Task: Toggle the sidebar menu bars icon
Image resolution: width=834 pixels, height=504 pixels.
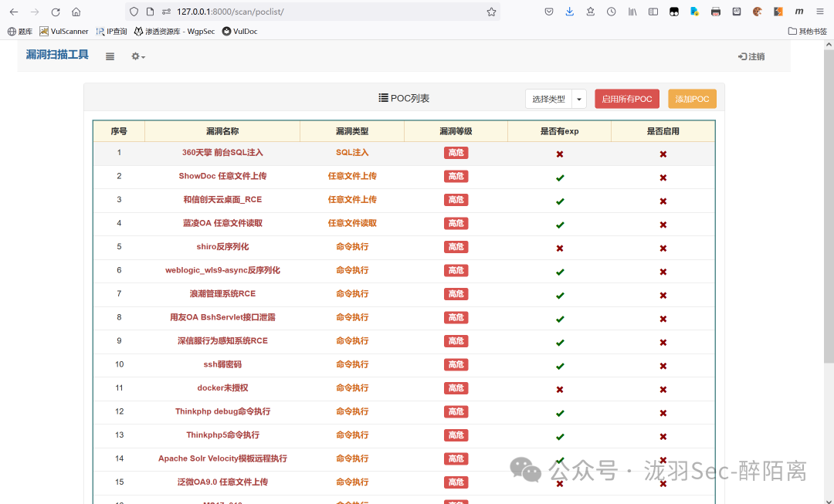Action: point(110,56)
